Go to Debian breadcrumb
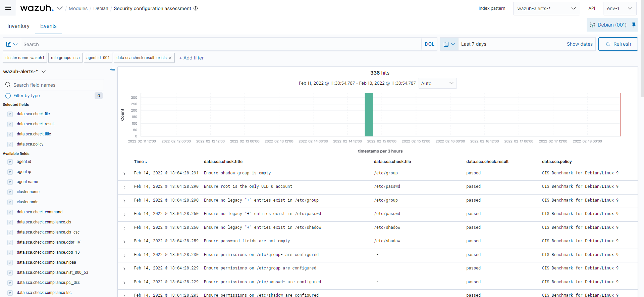 coord(101,8)
